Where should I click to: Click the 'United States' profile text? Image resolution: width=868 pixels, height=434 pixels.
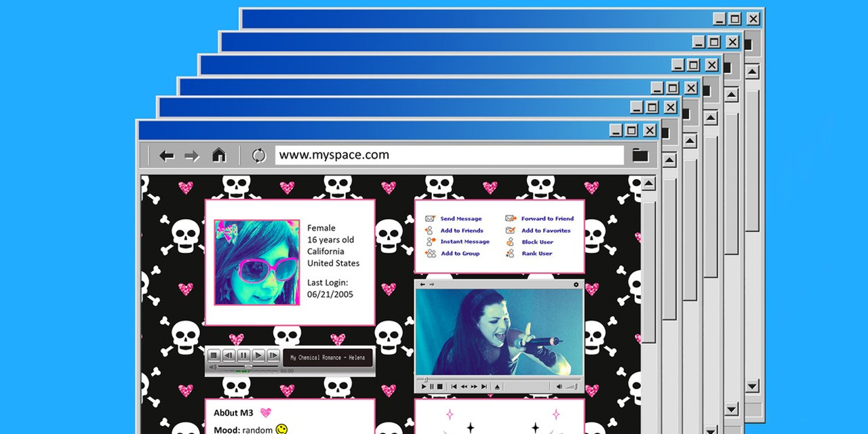coord(334,263)
